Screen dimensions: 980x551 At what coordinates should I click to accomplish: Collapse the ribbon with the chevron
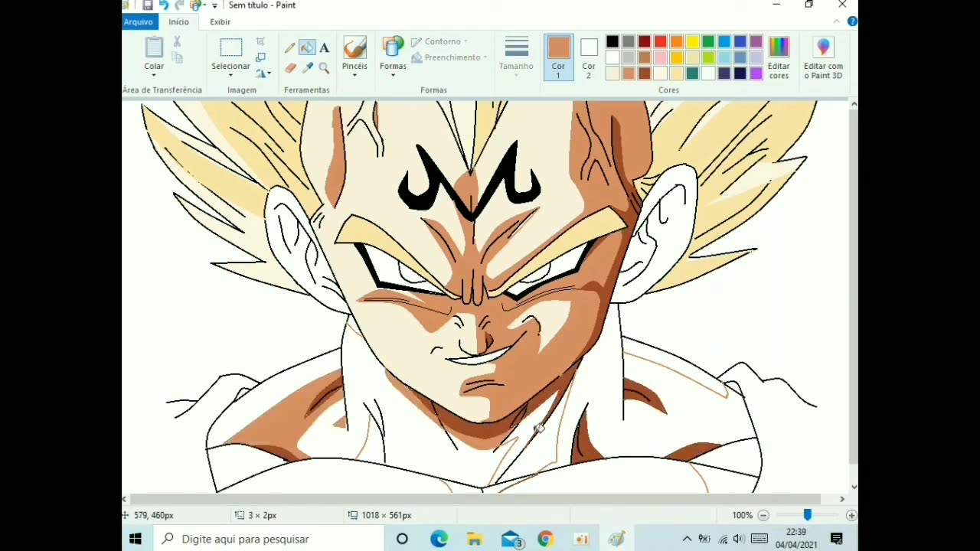coord(837,21)
